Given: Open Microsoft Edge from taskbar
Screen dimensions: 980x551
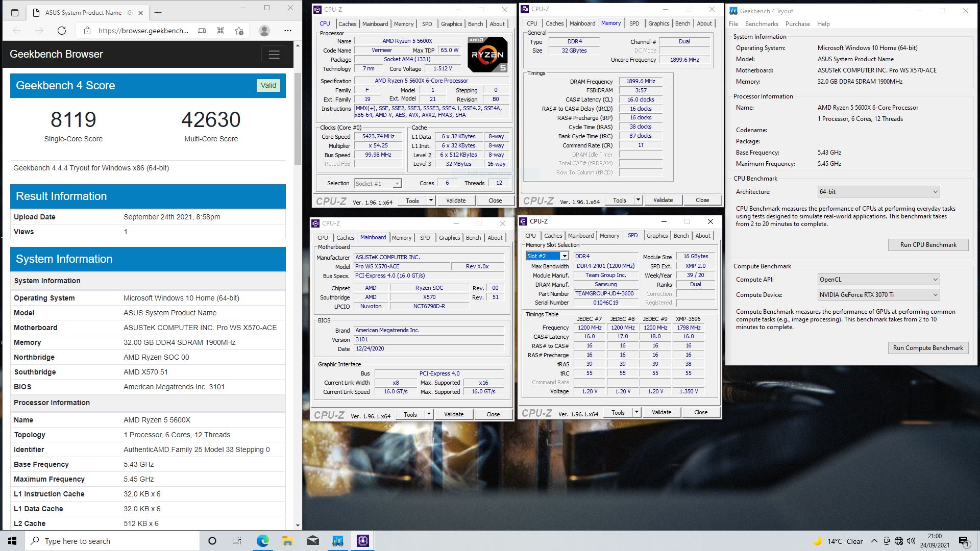Looking at the screenshot, I should tap(262, 541).
